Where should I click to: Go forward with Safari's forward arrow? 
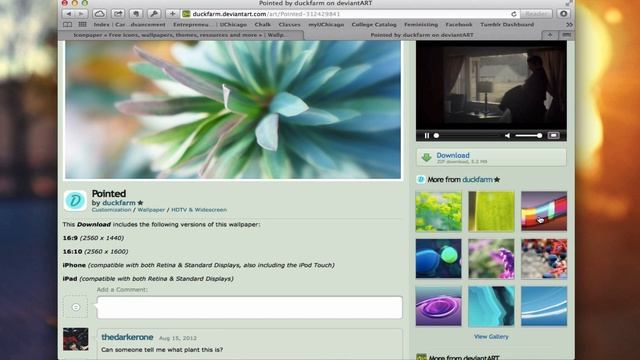pos(81,14)
